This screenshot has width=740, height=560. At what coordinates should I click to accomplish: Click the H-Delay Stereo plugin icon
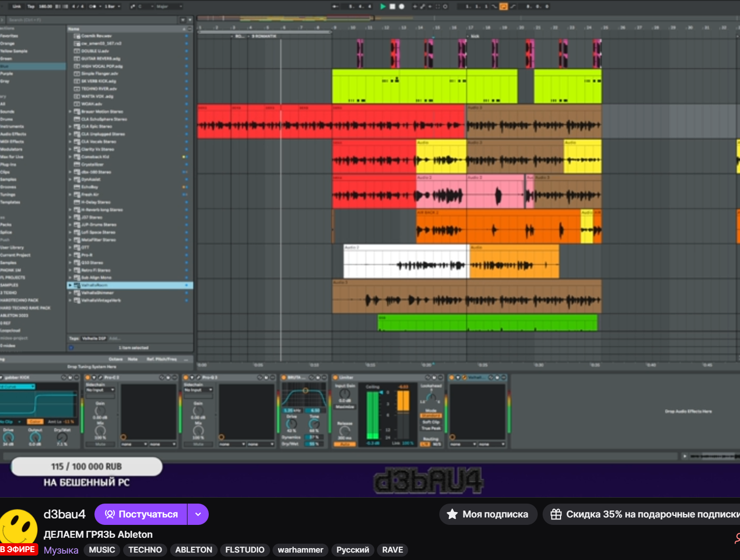click(x=77, y=202)
